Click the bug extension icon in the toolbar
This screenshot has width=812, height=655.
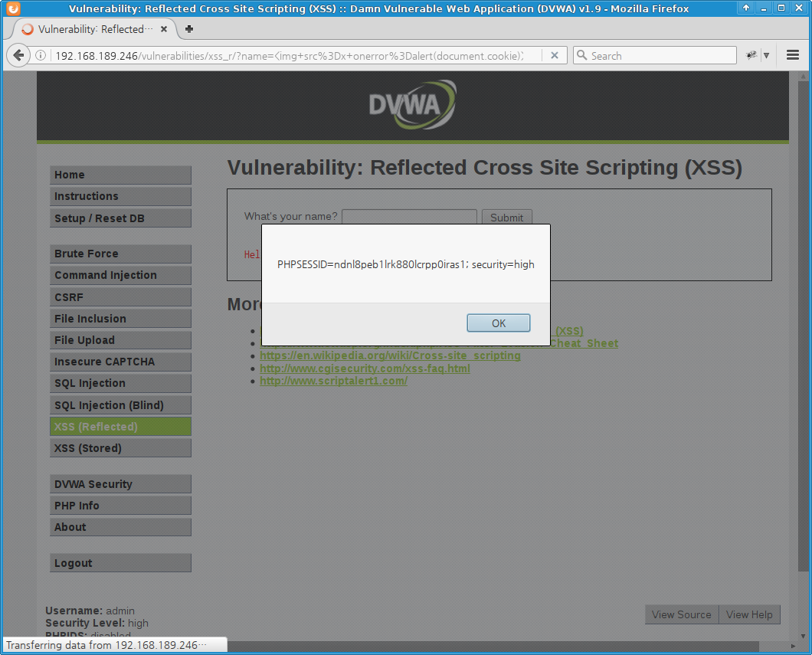(x=751, y=55)
